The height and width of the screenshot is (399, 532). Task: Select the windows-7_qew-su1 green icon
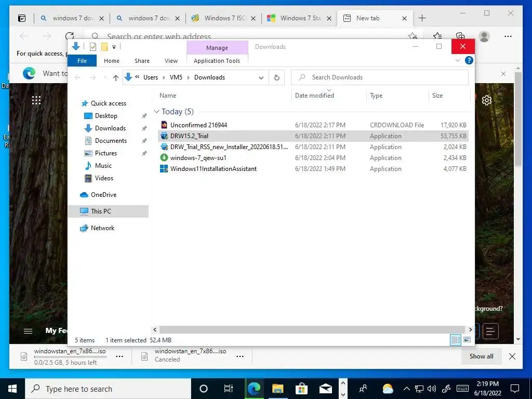pyautogui.click(x=164, y=158)
